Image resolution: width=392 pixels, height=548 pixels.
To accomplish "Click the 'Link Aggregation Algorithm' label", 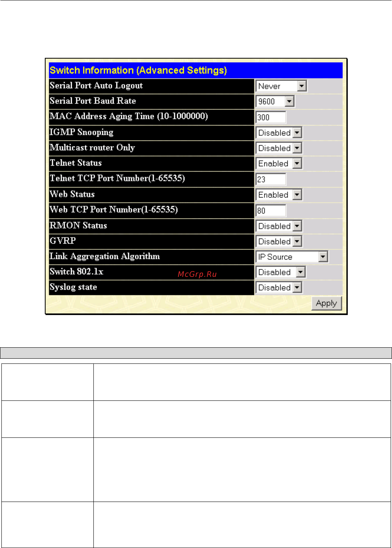I will pyautogui.click(x=105, y=256).
